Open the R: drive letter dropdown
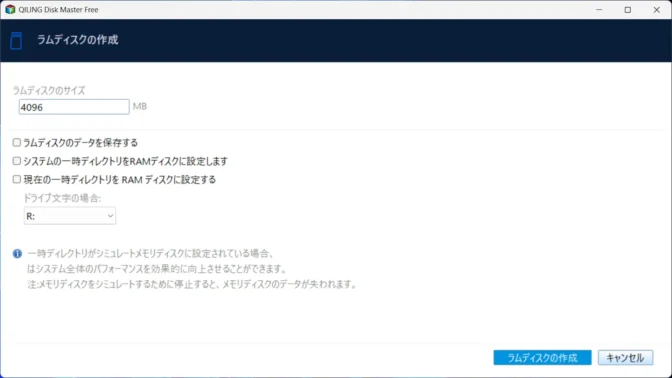The image size is (672, 378). tap(70, 216)
